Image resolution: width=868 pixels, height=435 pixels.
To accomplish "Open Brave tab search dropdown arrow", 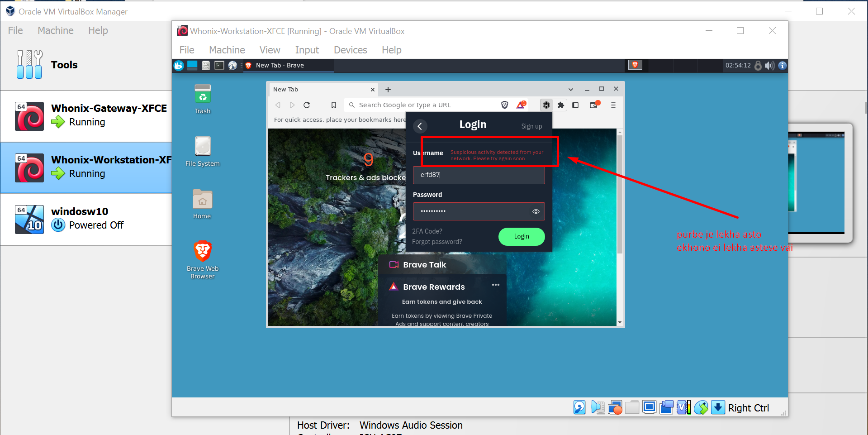I will pos(571,90).
